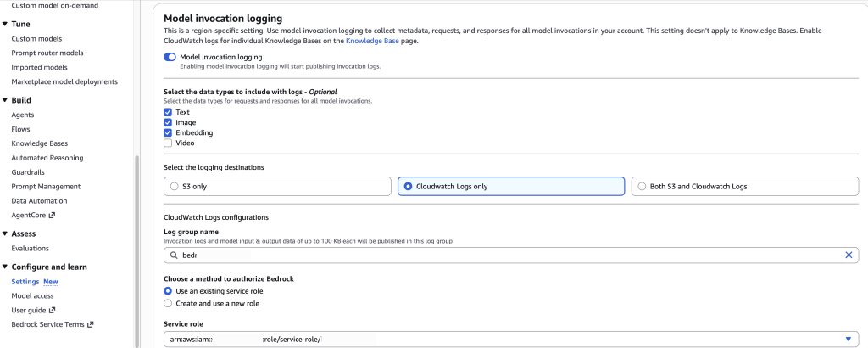The height and width of the screenshot is (348, 868).
Task: Toggle the Model invocation logging switch
Action: pos(170,57)
